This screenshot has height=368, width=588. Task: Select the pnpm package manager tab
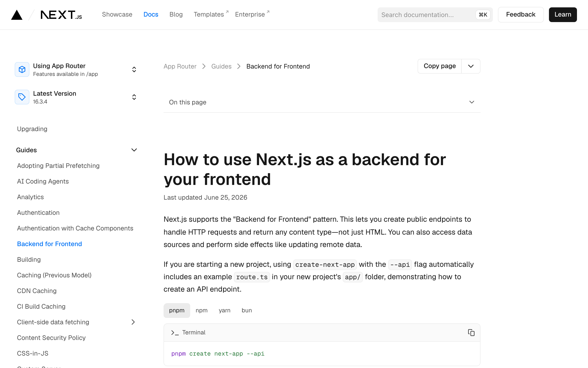177,310
